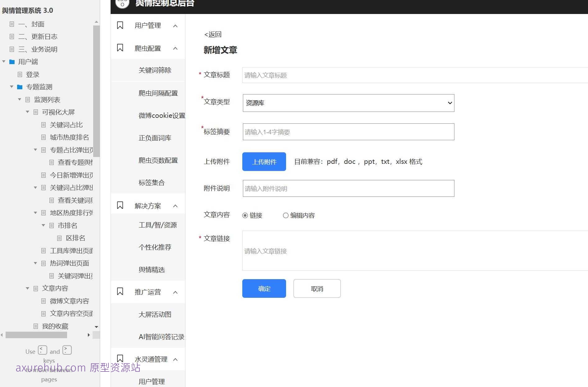This screenshot has height=387, width=588.
Task: Open the 关键词筛除 menu item
Action: 155,70
